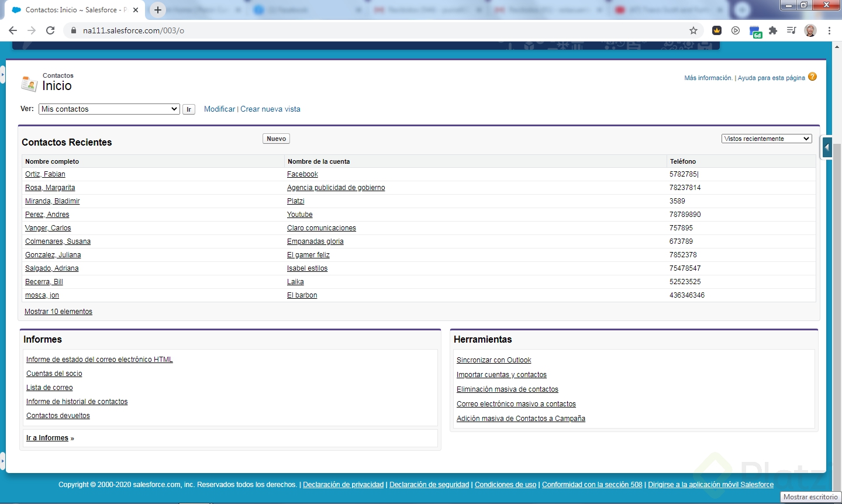Viewport: 842px width, 504px height.
Task: Open the Declaración de privacidad footer link
Action: click(343, 485)
